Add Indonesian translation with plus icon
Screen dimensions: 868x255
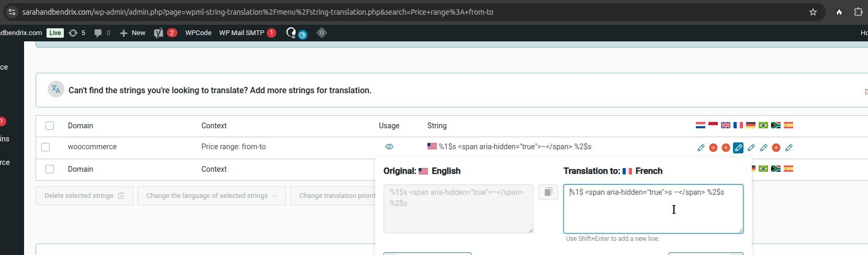pyautogui.click(x=713, y=148)
